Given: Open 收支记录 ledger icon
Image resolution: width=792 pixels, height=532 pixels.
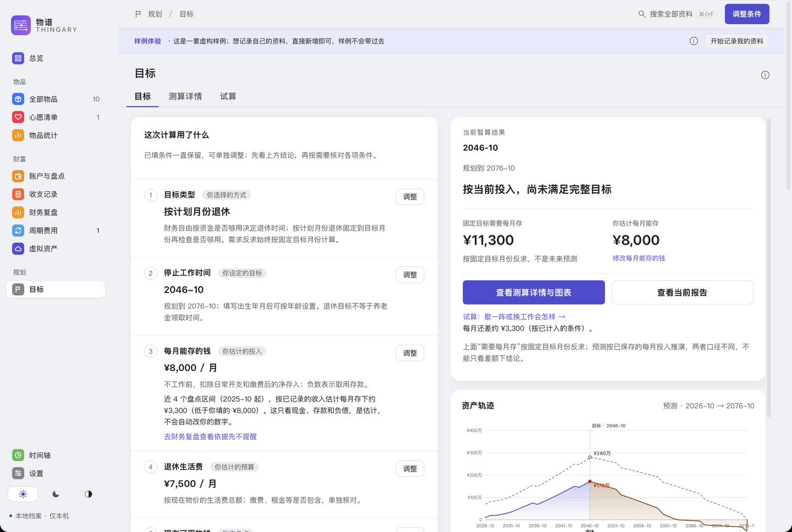Looking at the screenshot, I should pos(18,194).
